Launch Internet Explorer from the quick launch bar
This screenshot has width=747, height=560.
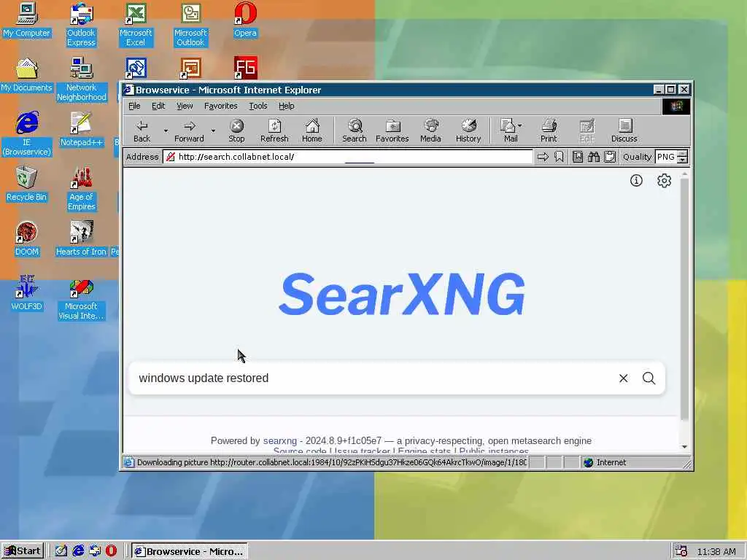[x=78, y=551]
